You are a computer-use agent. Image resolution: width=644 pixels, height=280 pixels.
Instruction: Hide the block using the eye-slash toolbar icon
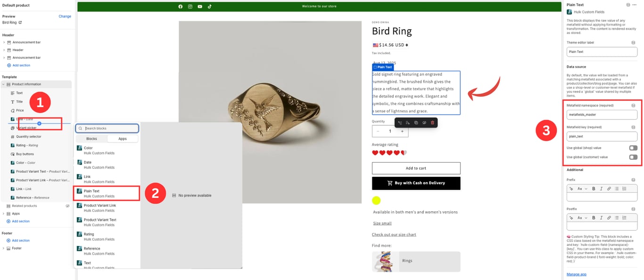click(x=424, y=123)
